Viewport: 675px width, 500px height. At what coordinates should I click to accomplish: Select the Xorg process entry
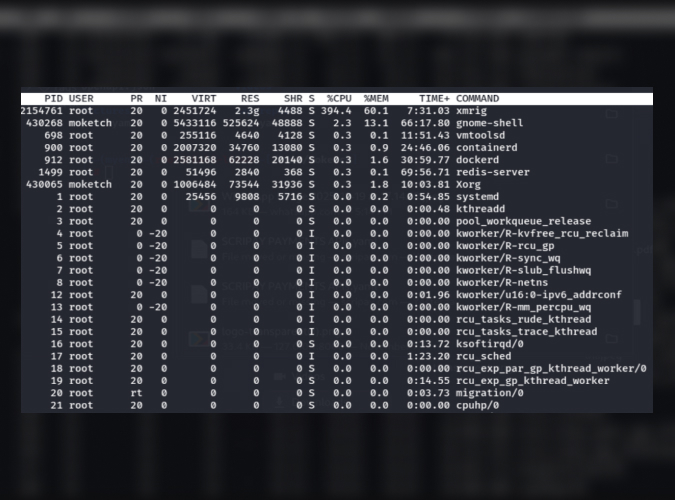click(x=468, y=185)
